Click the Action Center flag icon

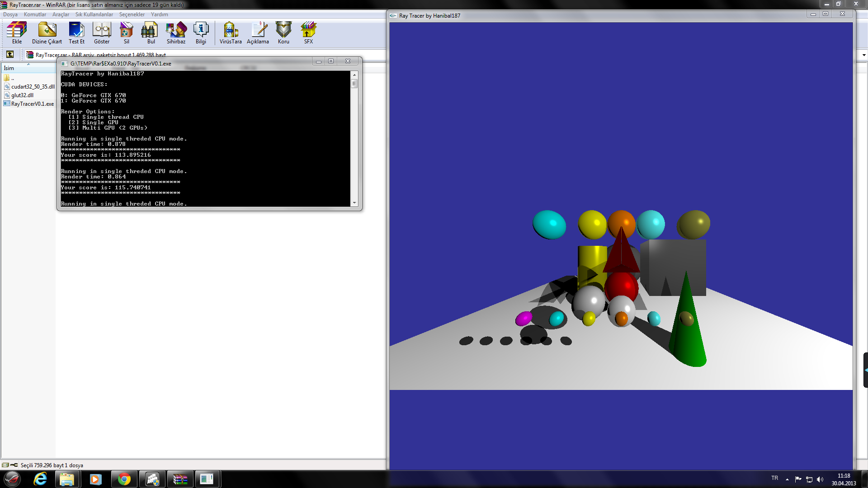pos(798,479)
